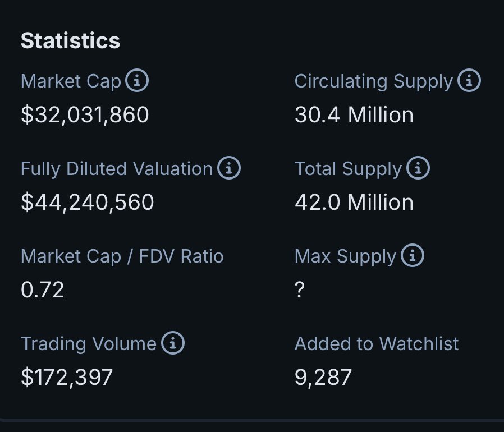Select the $44,240,560 valuation figure
The width and height of the screenshot is (504, 432).
88,202
